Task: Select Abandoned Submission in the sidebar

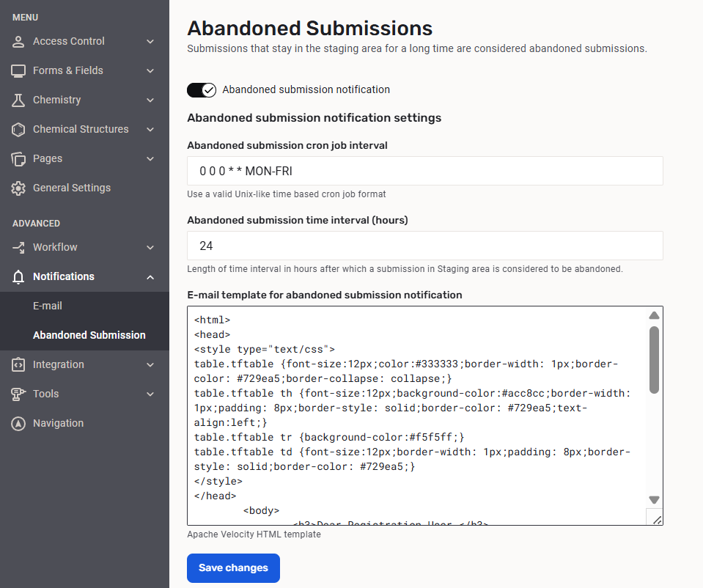Action: 89,335
